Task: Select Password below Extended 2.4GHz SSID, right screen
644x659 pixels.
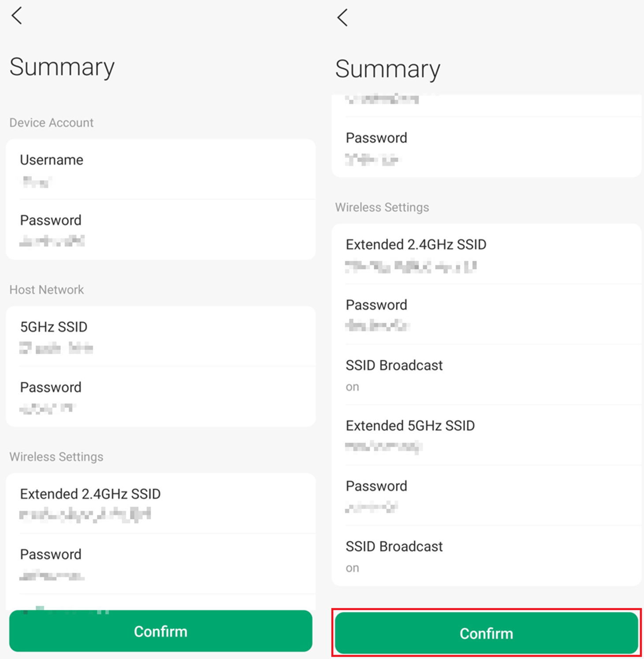Action: point(486,314)
